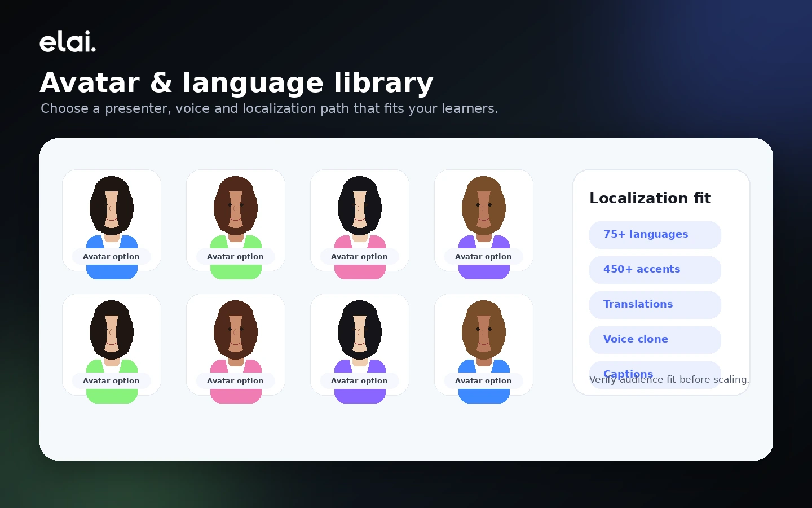This screenshot has width=812, height=508.
Task: Select black-haired avatar with purple shirt
Action: point(360,344)
